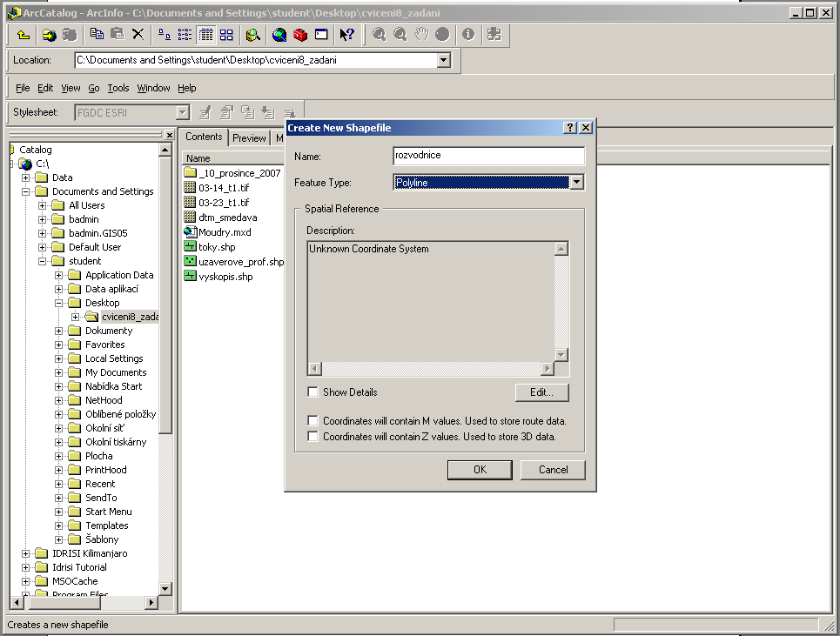Click the Full Extent globe icon
Viewport: 840px width, 636px height.
pos(442,35)
